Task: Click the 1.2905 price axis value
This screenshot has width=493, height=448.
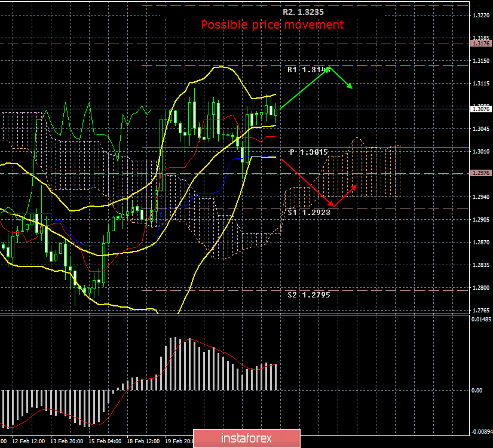Action: coord(481,219)
